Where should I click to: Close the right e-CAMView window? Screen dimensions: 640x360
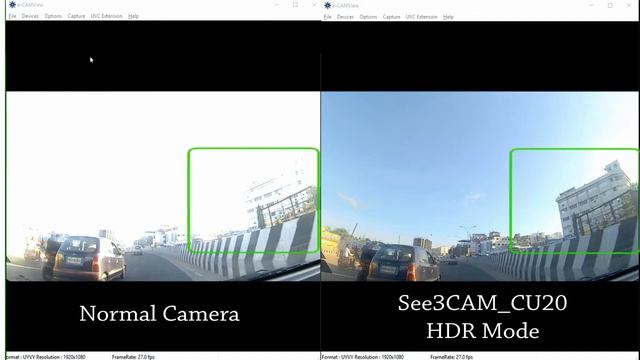tap(629, 5)
